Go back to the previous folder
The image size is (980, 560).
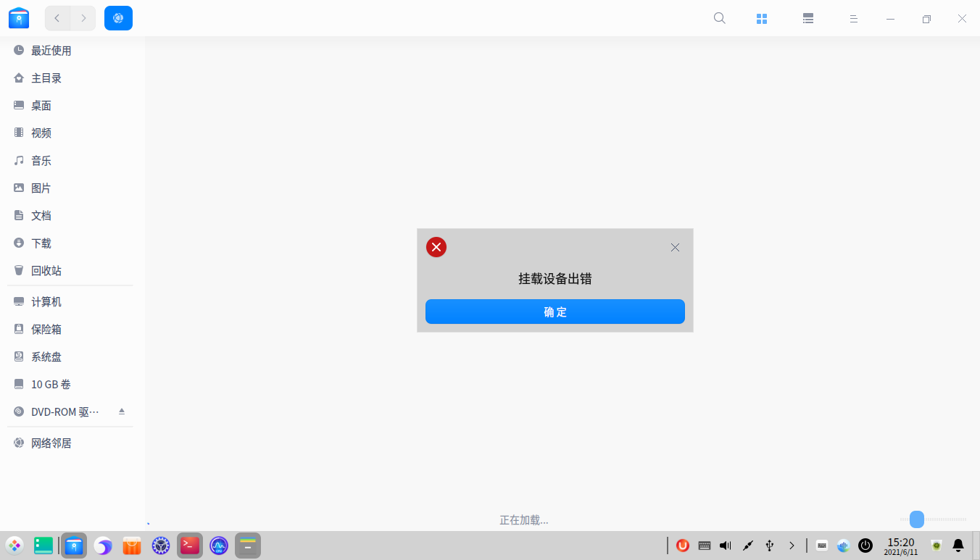coord(57,18)
